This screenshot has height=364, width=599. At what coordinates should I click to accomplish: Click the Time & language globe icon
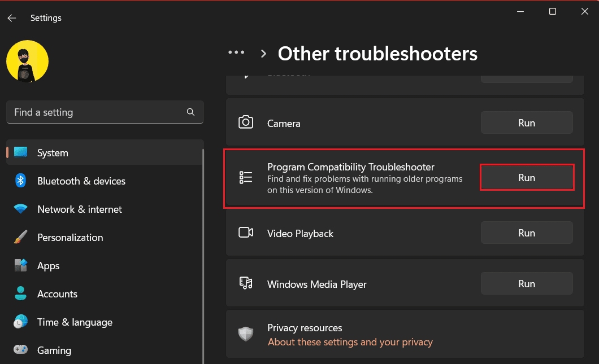click(x=21, y=322)
